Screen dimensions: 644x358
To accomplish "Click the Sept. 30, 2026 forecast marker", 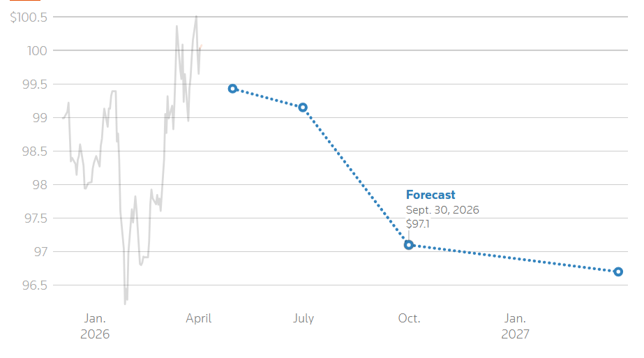I will [409, 245].
